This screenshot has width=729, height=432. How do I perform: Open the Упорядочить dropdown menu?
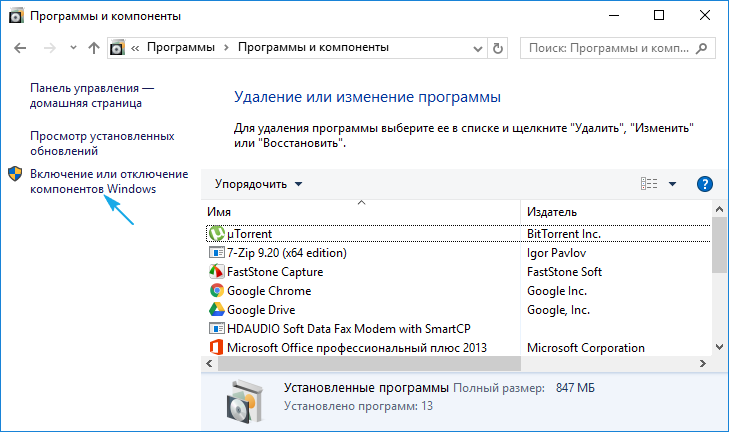pos(255,184)
